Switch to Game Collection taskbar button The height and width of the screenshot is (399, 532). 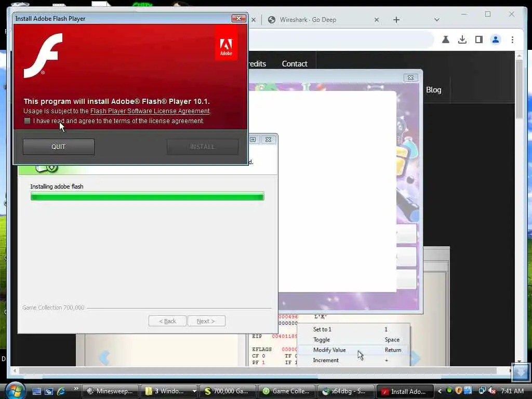286,391
